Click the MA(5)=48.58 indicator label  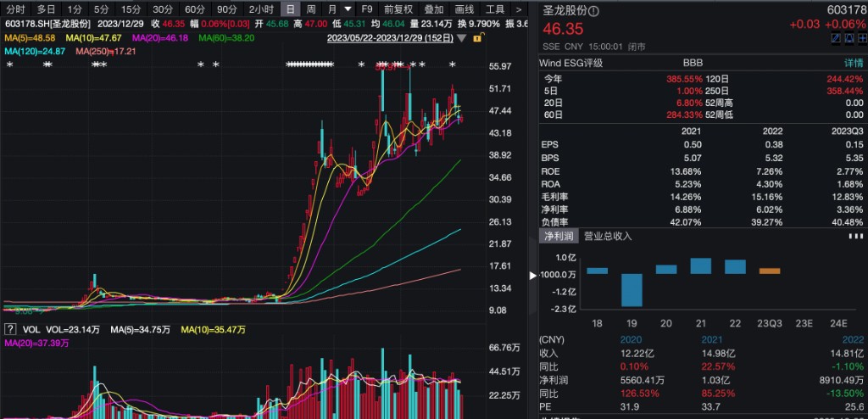[30, 37]
